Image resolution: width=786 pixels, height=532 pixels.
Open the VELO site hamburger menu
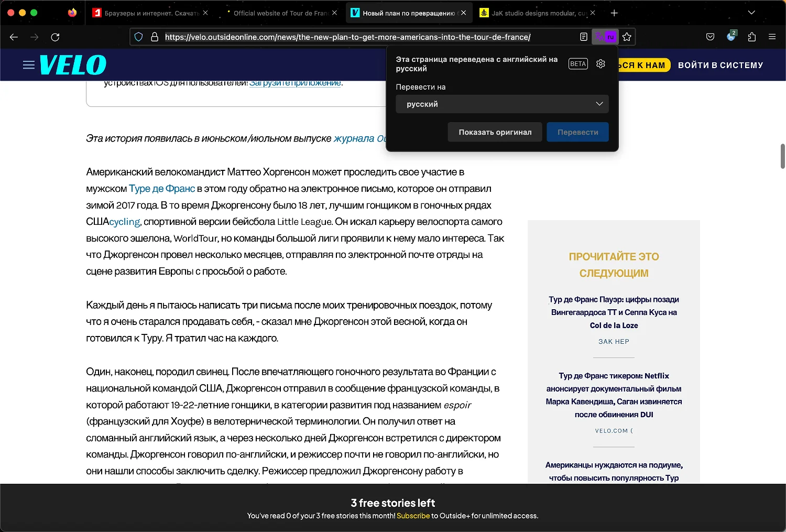coord(29,65)
